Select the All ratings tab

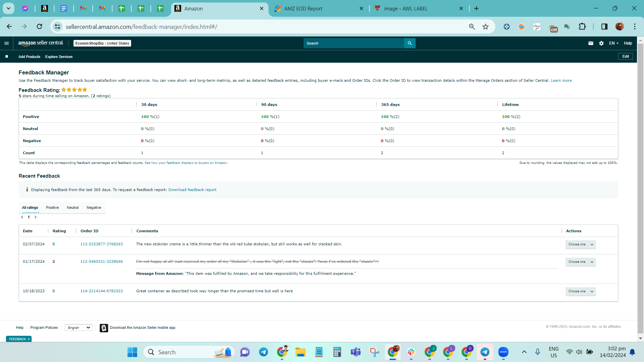pos(30,207)
